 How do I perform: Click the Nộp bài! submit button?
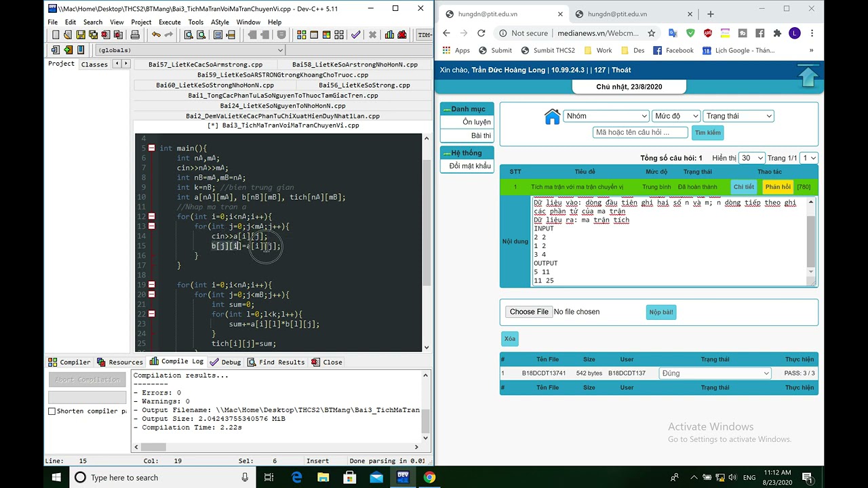point(660,312)
